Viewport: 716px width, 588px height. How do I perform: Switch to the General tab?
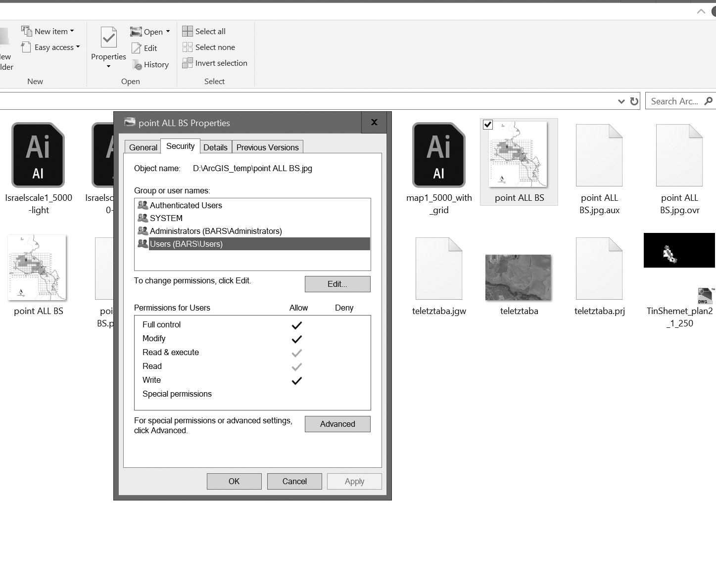tap(143, 147)
